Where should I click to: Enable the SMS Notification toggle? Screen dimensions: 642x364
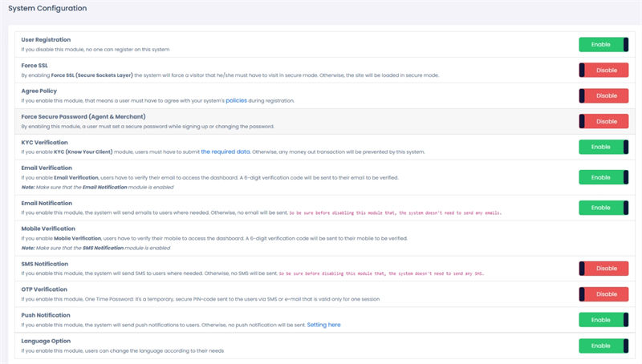click(x=603, y=269)
